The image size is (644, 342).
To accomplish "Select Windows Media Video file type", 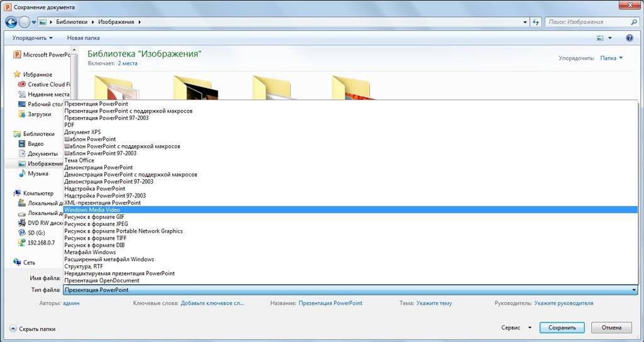I will point(92,210).
